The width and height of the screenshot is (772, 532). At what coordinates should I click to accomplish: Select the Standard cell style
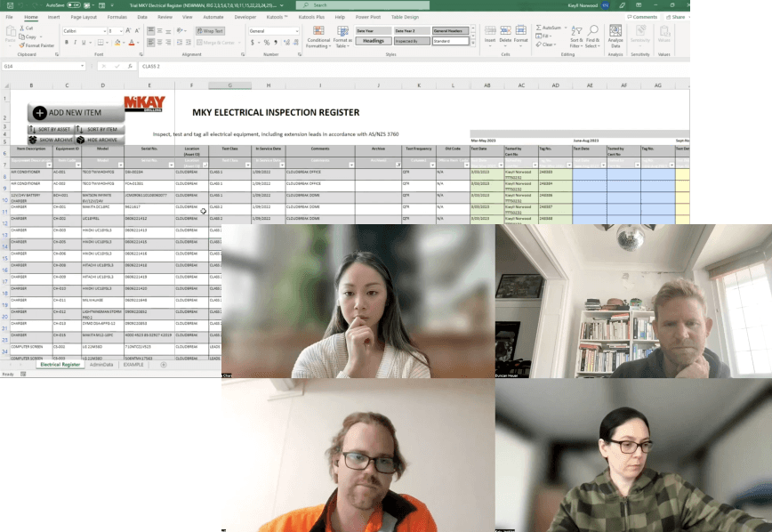pos(451,41)
